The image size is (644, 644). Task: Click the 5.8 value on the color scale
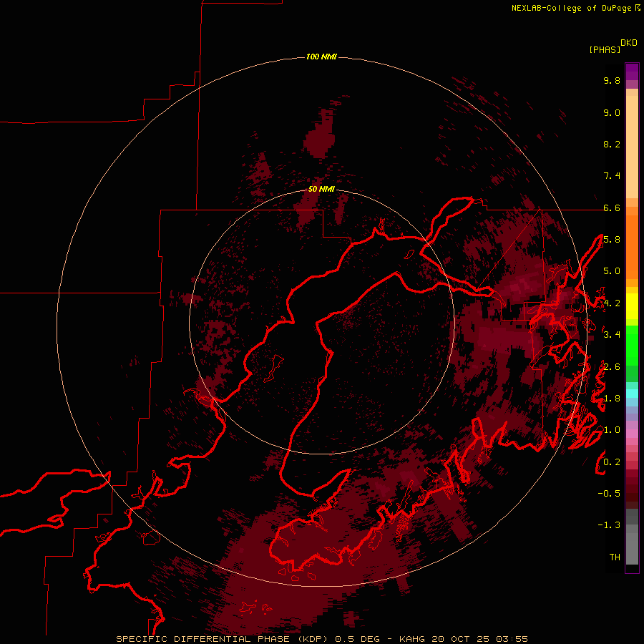pos(612,240)
